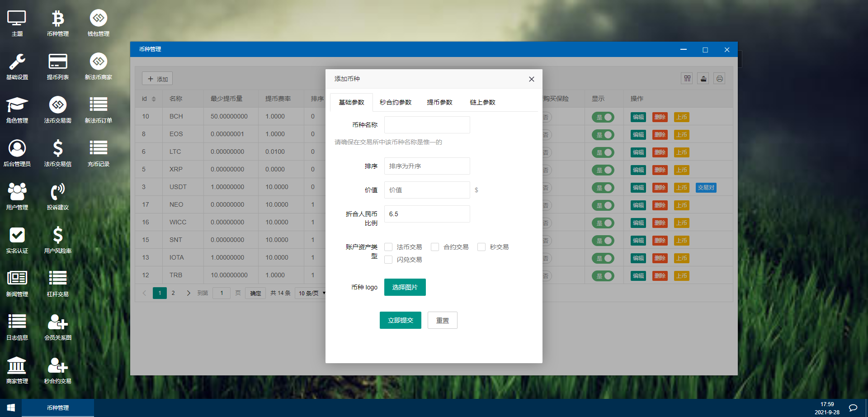Screen dimensions: 868x417
Task: Click the print icon in table toolbar
Action: point(719,79)
